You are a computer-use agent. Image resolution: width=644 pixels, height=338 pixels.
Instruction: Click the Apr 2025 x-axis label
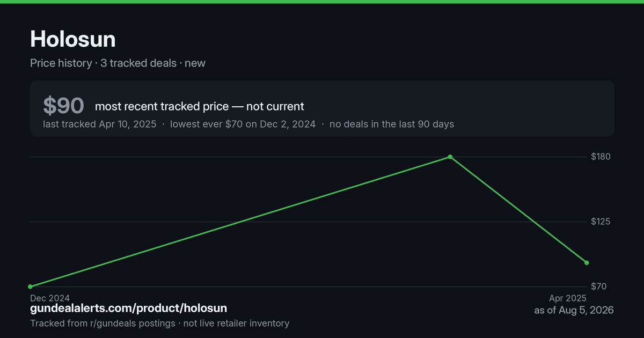pyautogui.click(x=568, y=298)
